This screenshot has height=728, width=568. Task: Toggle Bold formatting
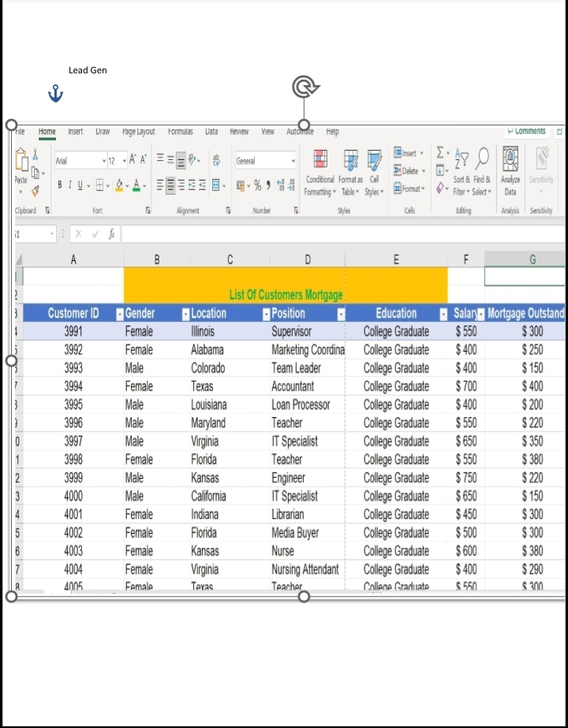[59, 185]
